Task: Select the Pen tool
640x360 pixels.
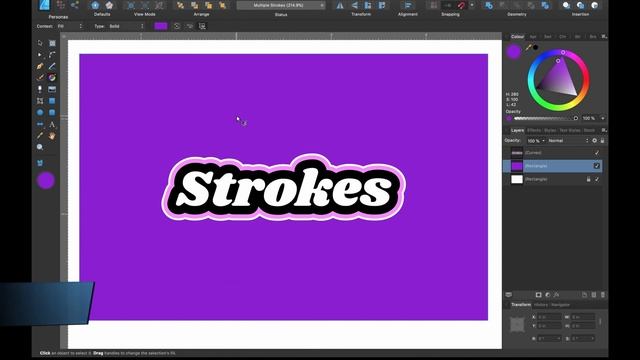Action: 40,66
